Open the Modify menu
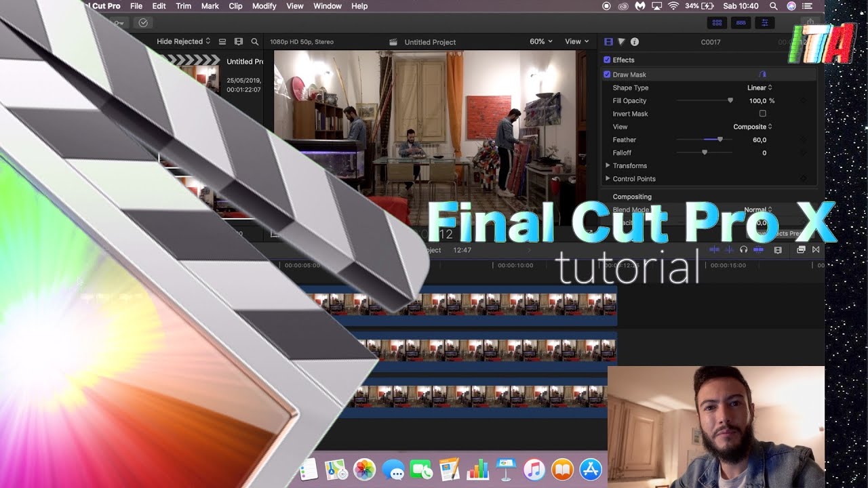 click(264, 6)
